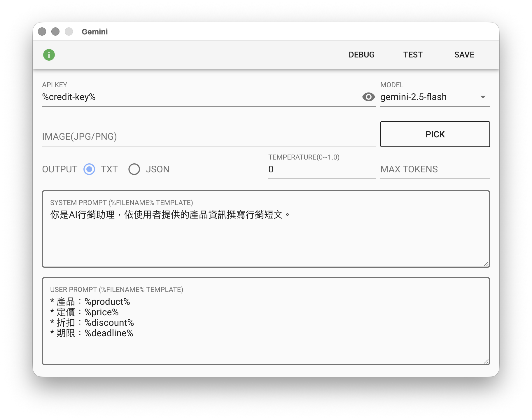Edit the TEMPERATURE value field

[x=321, y=169]
